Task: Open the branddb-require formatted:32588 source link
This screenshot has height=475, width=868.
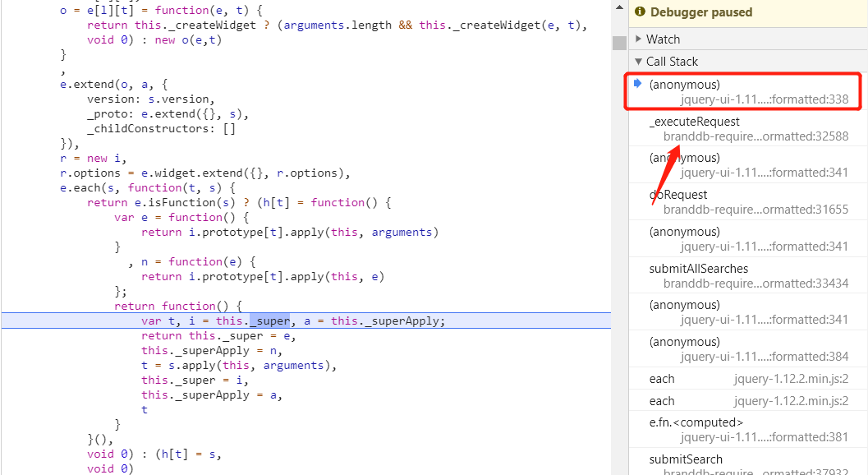Action: (x=755, y=136)
